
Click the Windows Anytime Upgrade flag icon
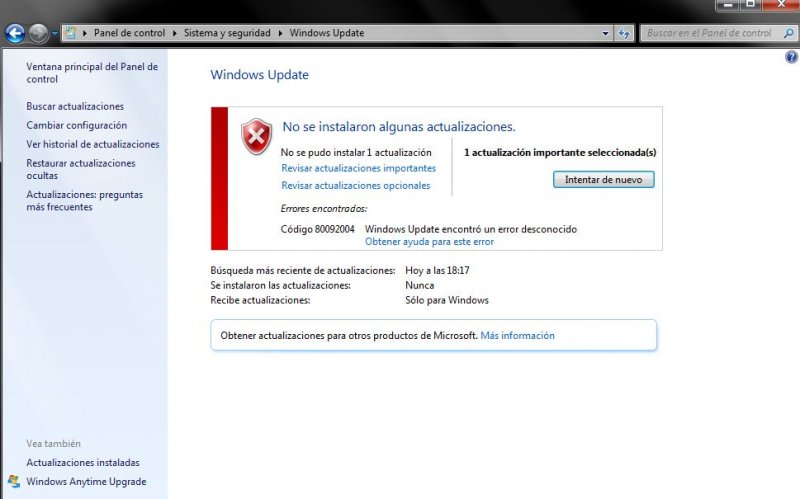coord(14,482)
